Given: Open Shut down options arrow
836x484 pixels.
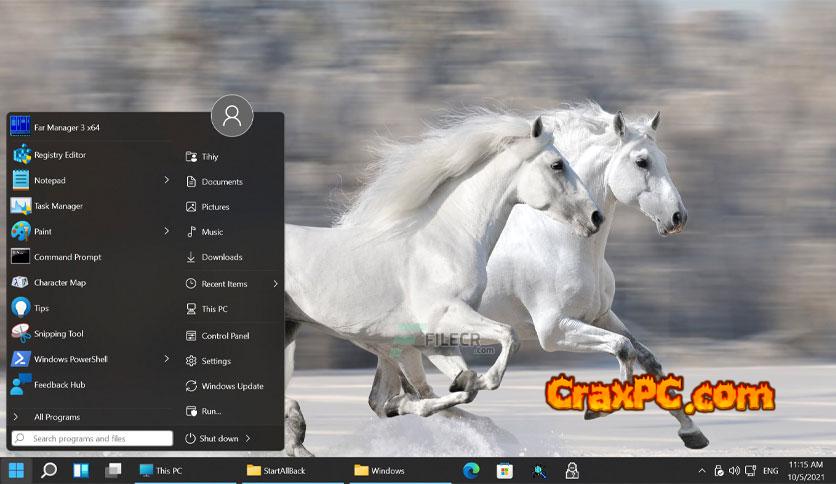Looking at the screenshot, I should pos(248,438).
